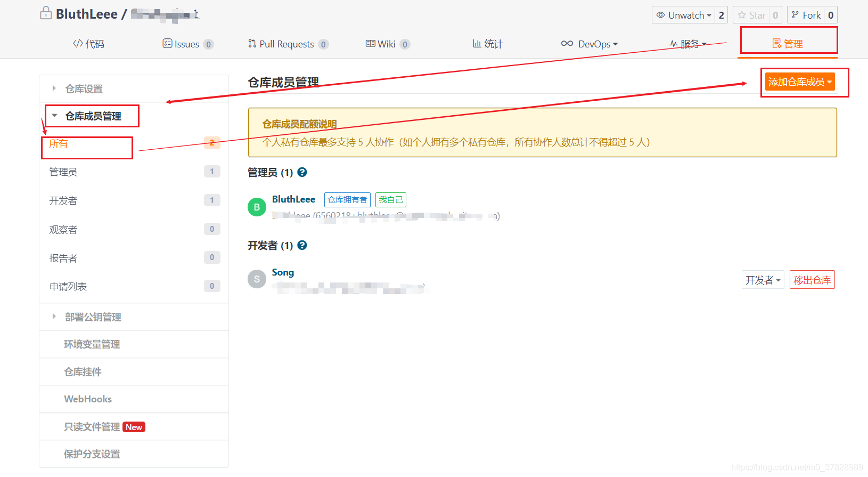This screenshot has width=868, height=477.
Task: Click the star count 0
Action: pyautogui.click(x=775, y=15)
